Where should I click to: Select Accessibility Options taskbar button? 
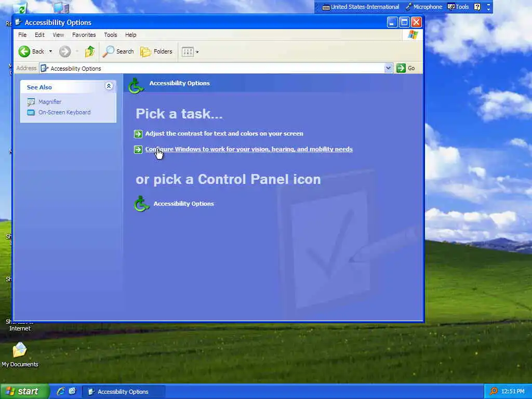coord(124,392)
